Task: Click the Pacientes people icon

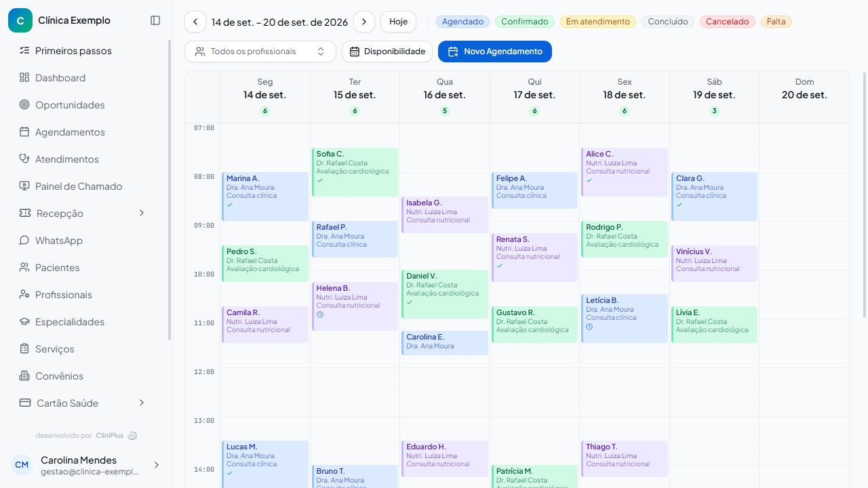Action: [24, 267]
